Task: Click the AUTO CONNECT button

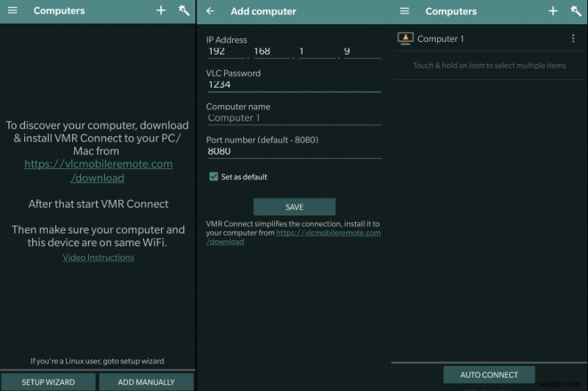Action: [x=489, y=375]
